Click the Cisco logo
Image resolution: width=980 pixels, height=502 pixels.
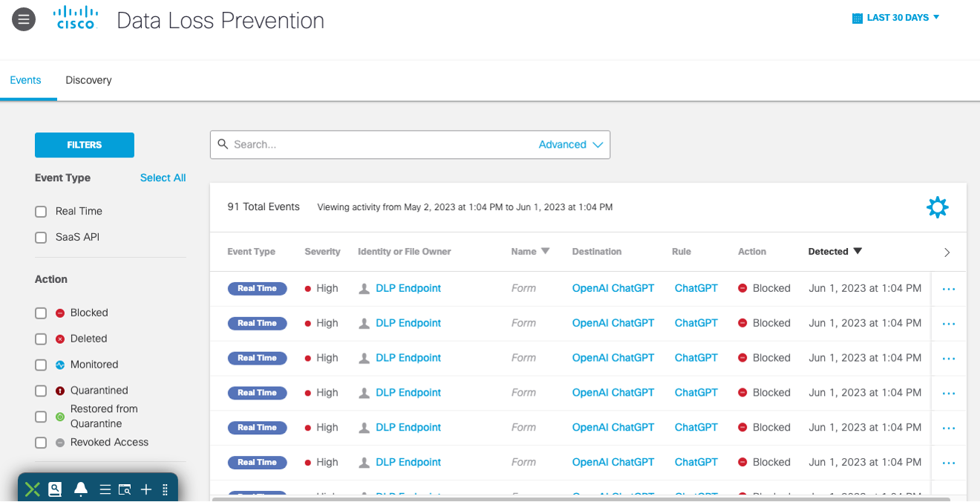point(75,19)
